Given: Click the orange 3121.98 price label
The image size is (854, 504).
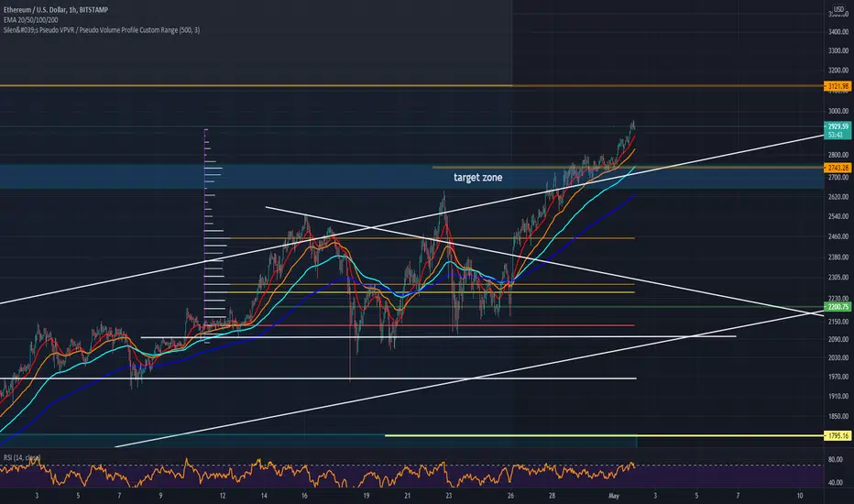Looking at the screenshot, I should 838,86.
